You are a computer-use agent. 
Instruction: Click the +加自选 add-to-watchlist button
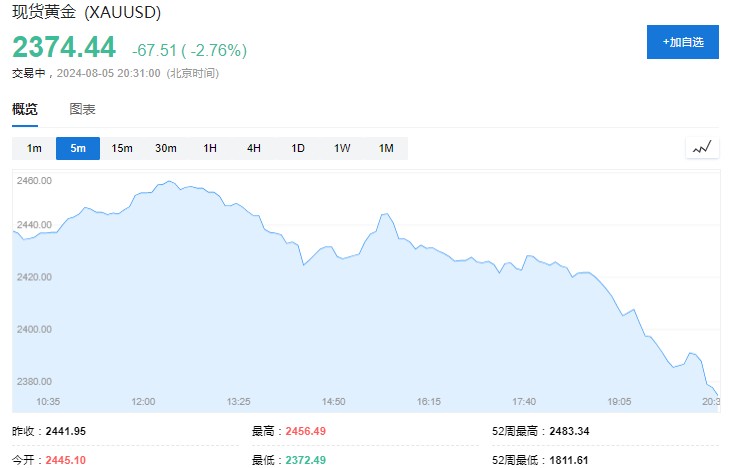click(682, 42)
